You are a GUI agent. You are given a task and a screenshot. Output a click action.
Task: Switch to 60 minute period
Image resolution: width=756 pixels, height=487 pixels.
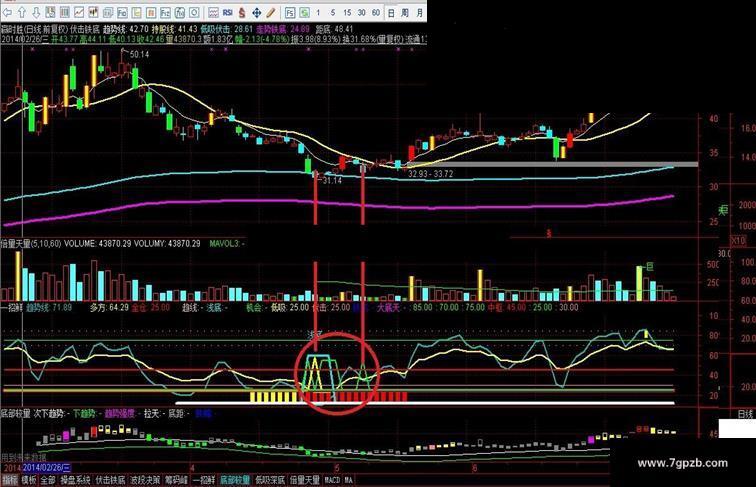click(x=376, y=13)
